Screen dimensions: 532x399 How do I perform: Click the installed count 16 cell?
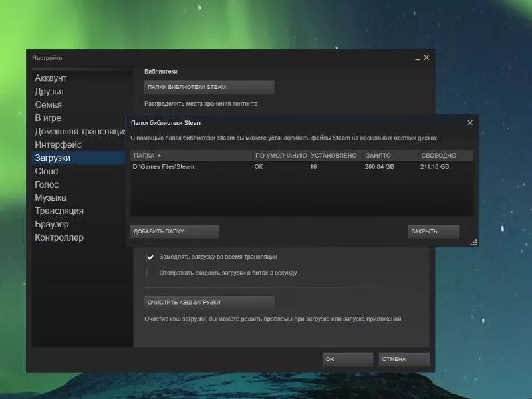[313, 167]
